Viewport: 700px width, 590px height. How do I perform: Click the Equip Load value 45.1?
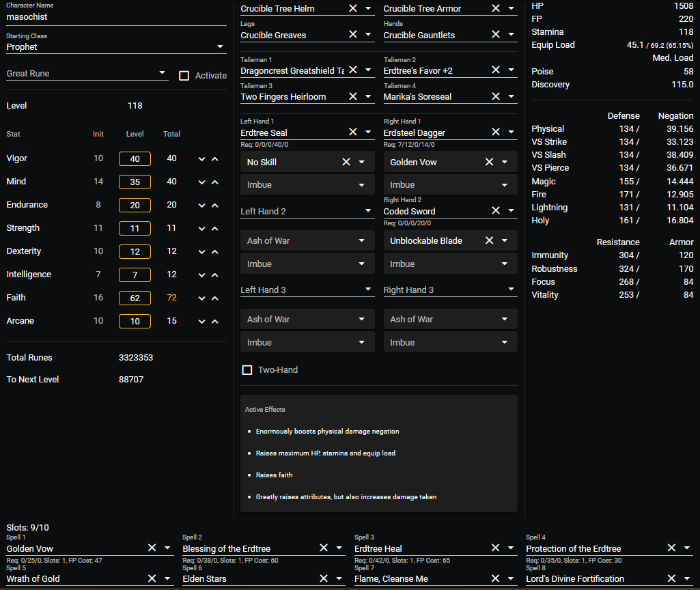click(635, 45)
